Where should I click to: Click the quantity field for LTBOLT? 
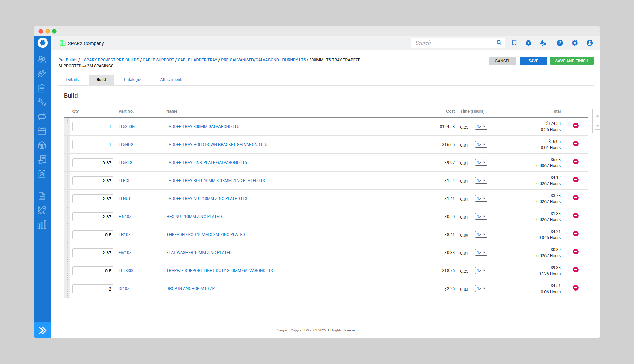(93, 181)
